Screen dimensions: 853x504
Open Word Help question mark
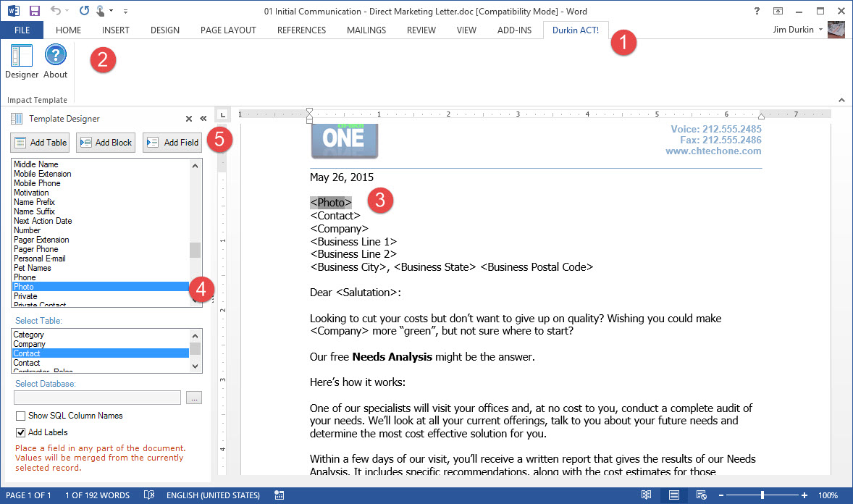click(x=757, y=11)
